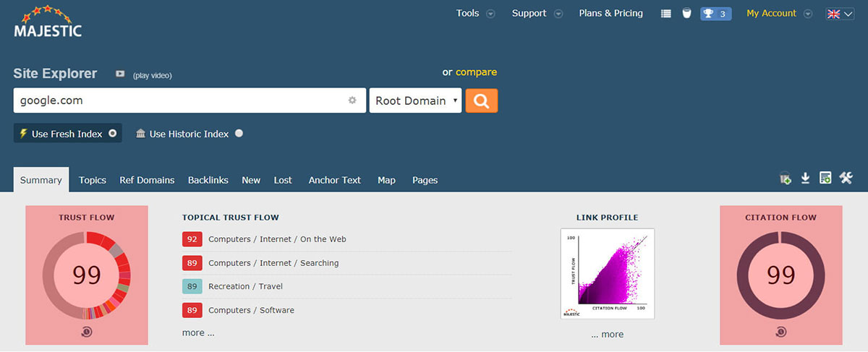
Task: Click history icon under Trust Flow
Action: (x=87, y=332)
